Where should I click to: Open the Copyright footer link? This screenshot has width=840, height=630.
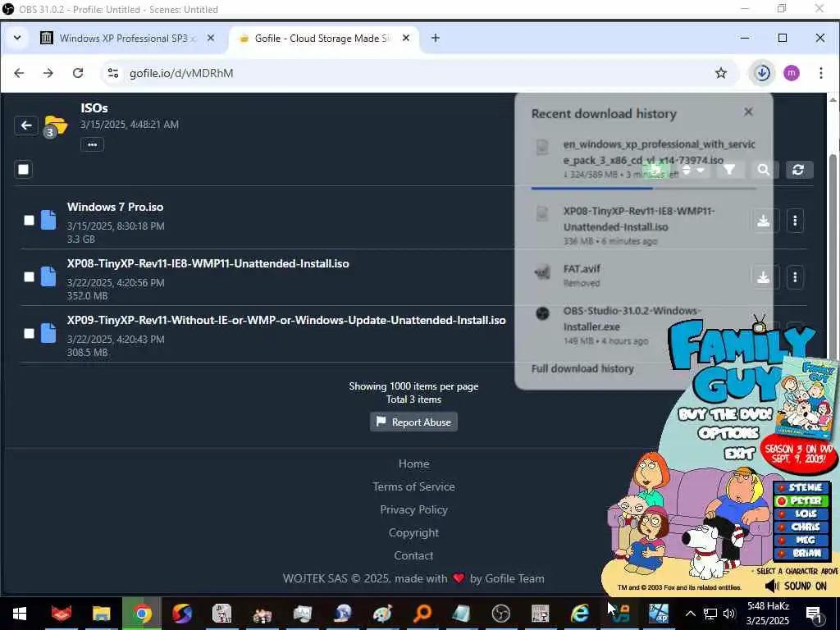pos(413,533)
